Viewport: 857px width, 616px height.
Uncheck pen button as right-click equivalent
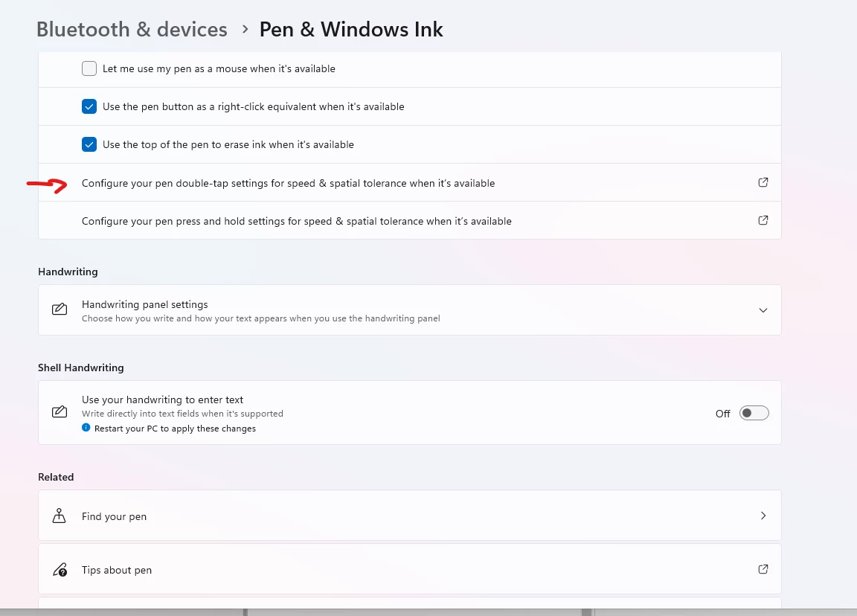(x=89, y=106)
